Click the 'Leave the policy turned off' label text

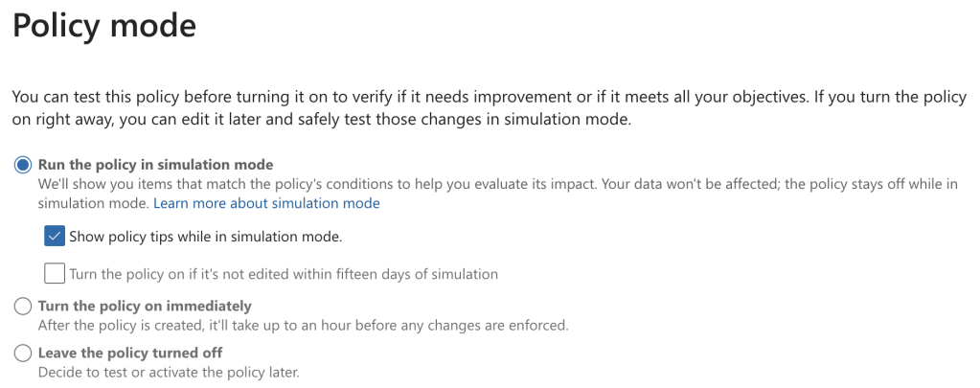pyautogui.click(x=130, y=354)
